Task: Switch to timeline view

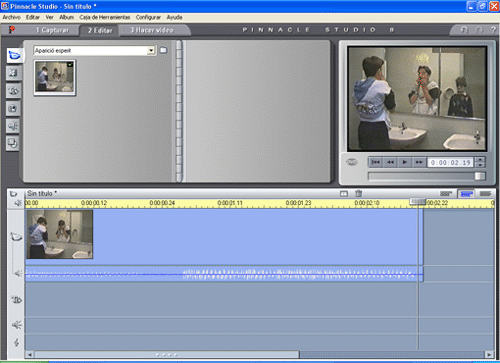Action: [466, 194]
